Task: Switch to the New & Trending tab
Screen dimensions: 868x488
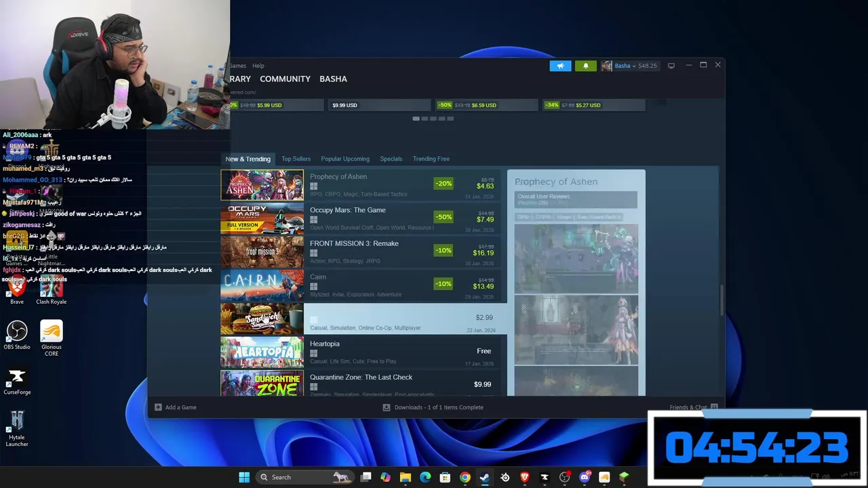Action: [248, 159]
